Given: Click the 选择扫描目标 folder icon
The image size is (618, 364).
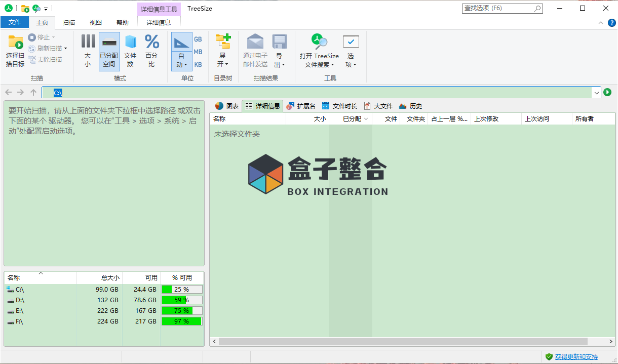Looking at the screenshot, I should [16, 42].
